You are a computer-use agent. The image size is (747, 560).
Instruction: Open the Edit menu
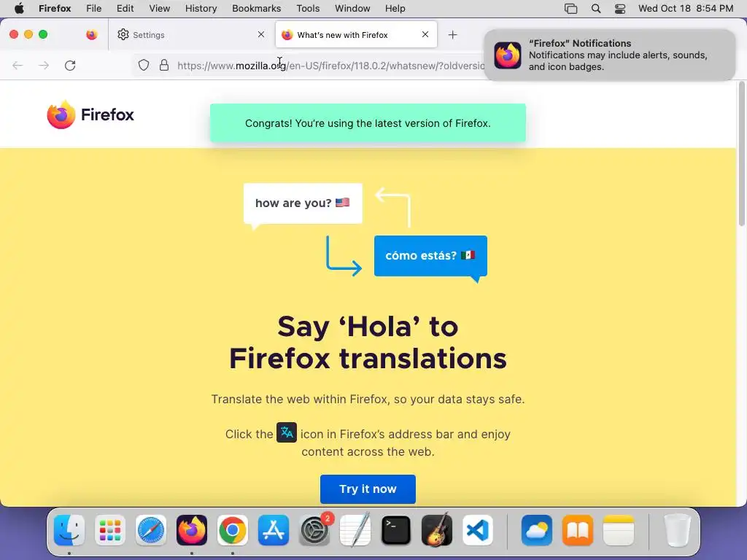(125, 9)
